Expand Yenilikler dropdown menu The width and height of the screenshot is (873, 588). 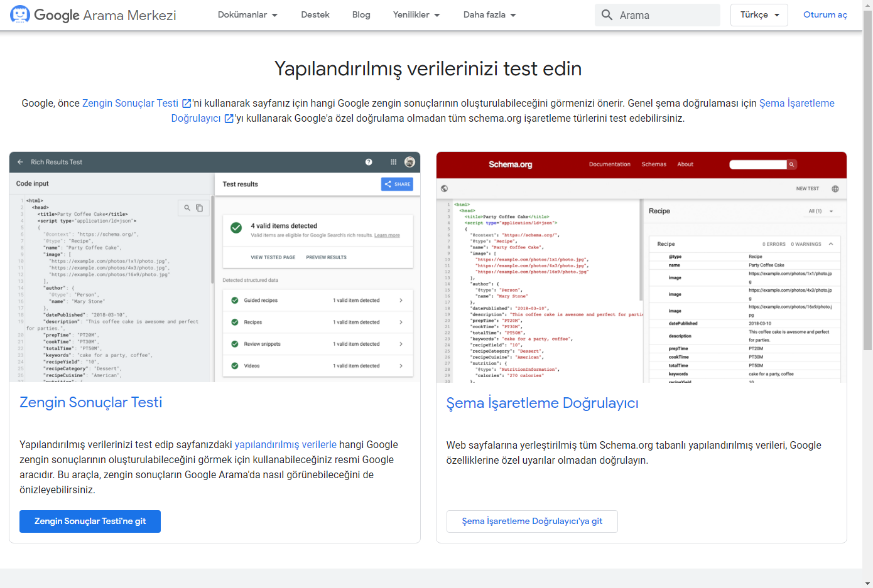pyautogui.click(x=416, y=14)
